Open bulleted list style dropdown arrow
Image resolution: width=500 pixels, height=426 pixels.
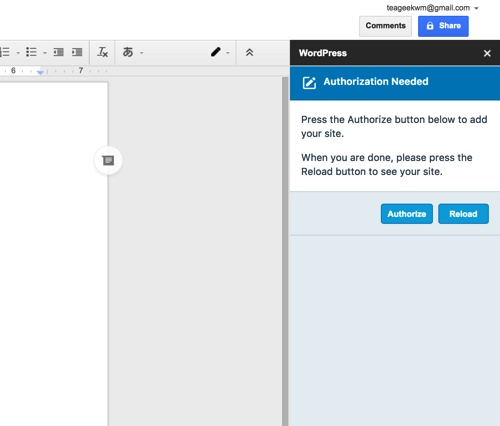[45, 53]
